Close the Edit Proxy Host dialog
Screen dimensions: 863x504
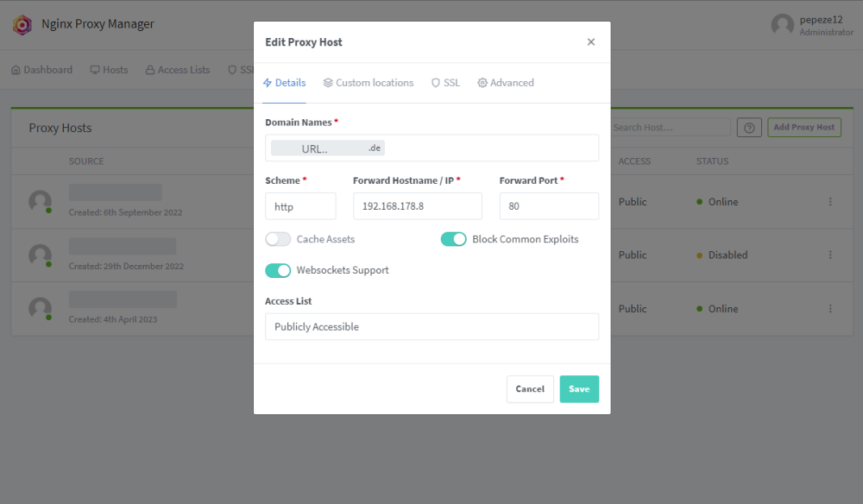tap(590, 41)
